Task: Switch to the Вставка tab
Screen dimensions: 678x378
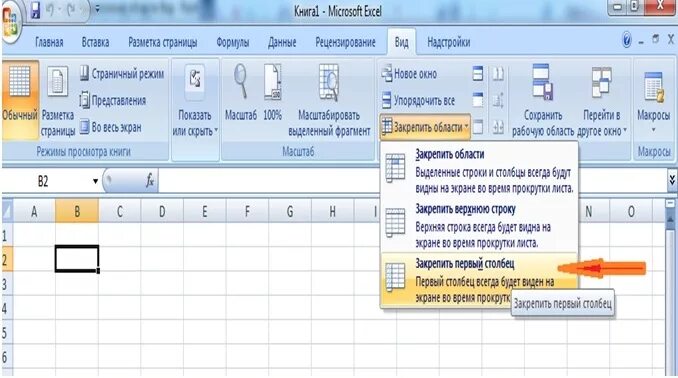Action: click(95, 42)
